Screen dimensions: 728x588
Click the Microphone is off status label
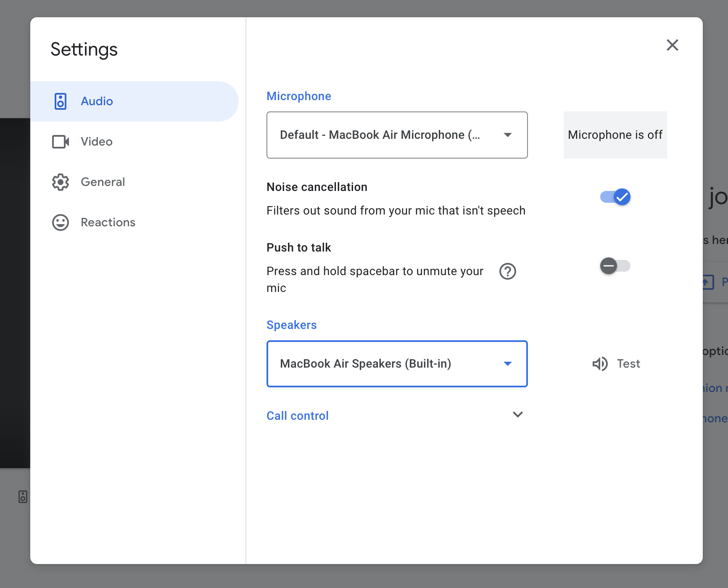615,135
